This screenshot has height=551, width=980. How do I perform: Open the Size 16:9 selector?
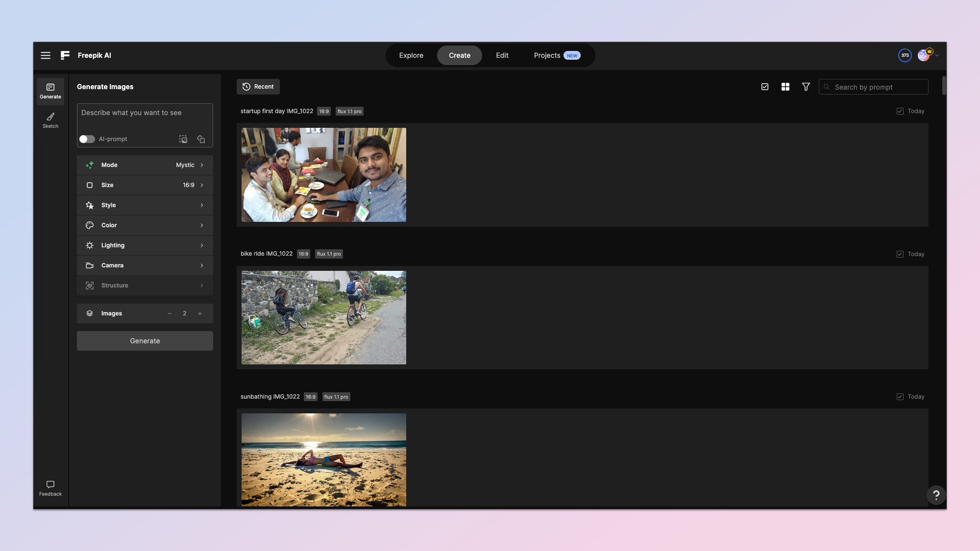(145, 185)
